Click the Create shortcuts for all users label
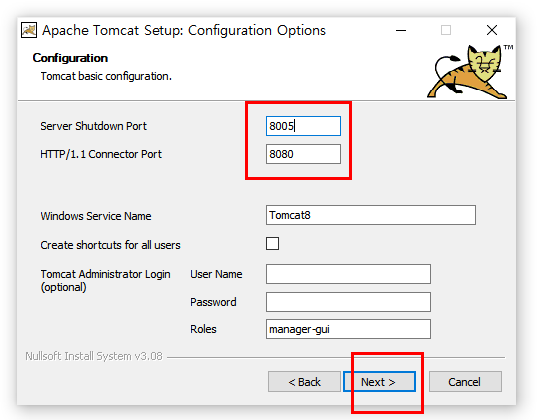The width and height of the screenshot is (538, 420). 110,245
